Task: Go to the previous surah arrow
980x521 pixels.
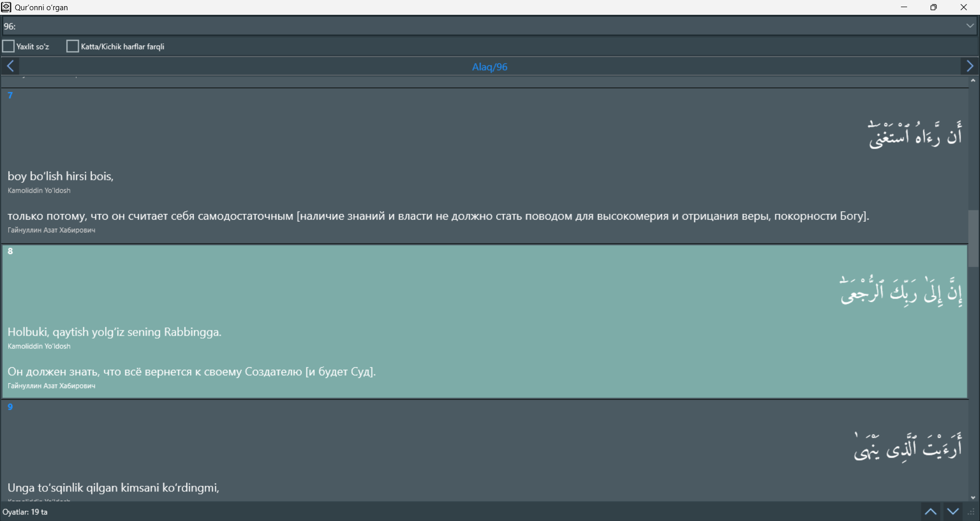Action: 10,66
